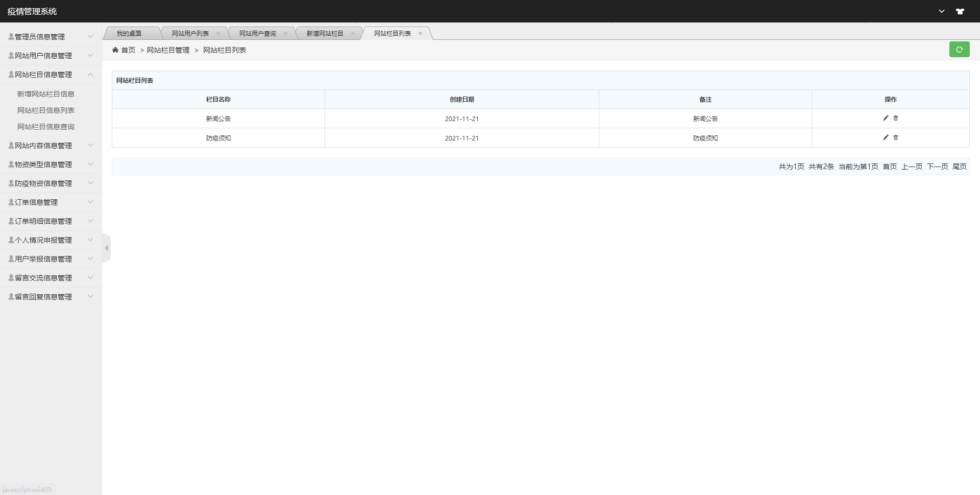The width and height of the screenshot is (980, 495).
Task: Switch to the 网站用户列表 tab
Action: [190, 34]
